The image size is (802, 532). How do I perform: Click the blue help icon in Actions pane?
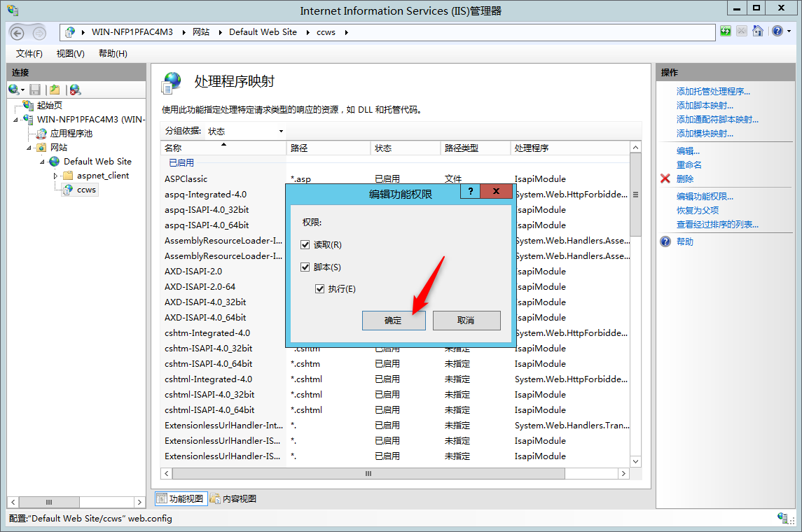point(665,241)
